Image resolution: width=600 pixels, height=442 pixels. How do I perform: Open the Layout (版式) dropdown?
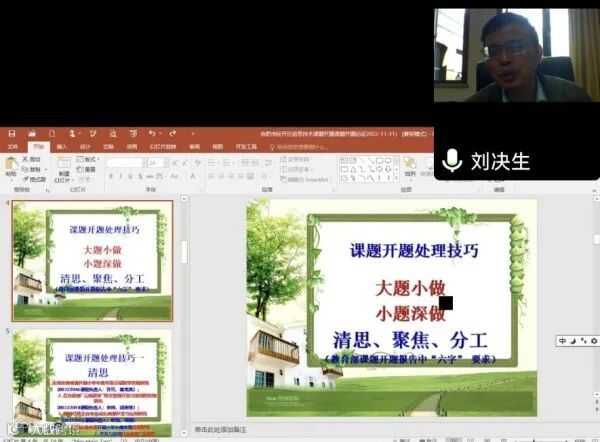point(88,159)
